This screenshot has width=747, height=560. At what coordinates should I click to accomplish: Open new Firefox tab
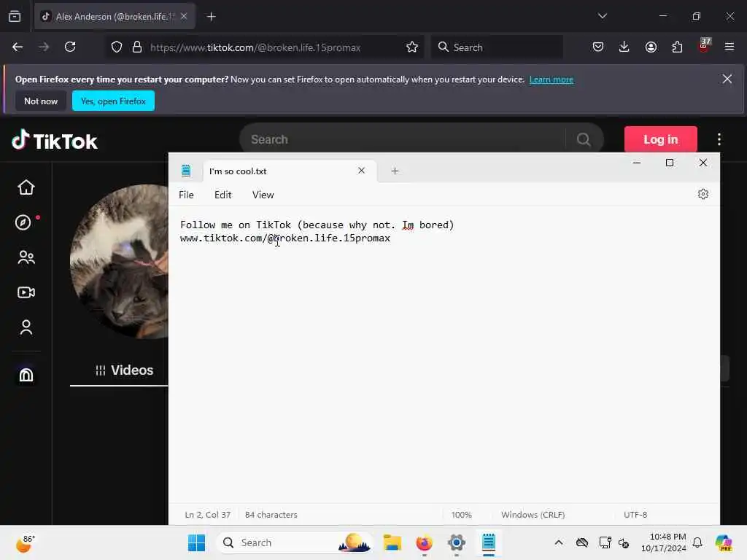pos(212,17)
